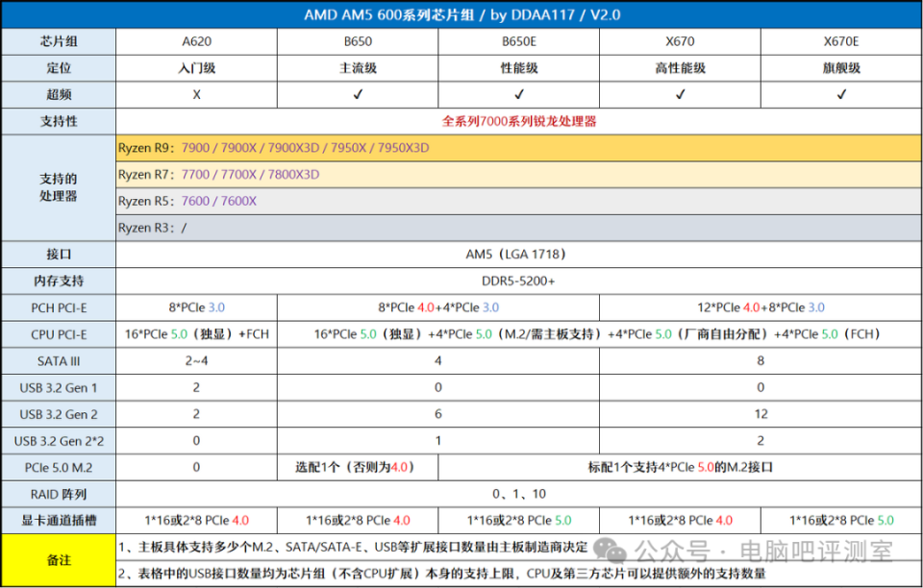Image resolution: width=923 pixels, height=588 pixels.
Task: Click the 显卡通道插槽 row label
Action: tap(59, 521)
